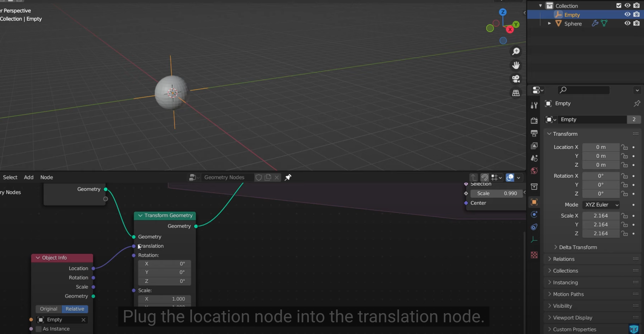
Task: Toggle Collection exclude checkbox in outliner
Action: click(619, 6)
